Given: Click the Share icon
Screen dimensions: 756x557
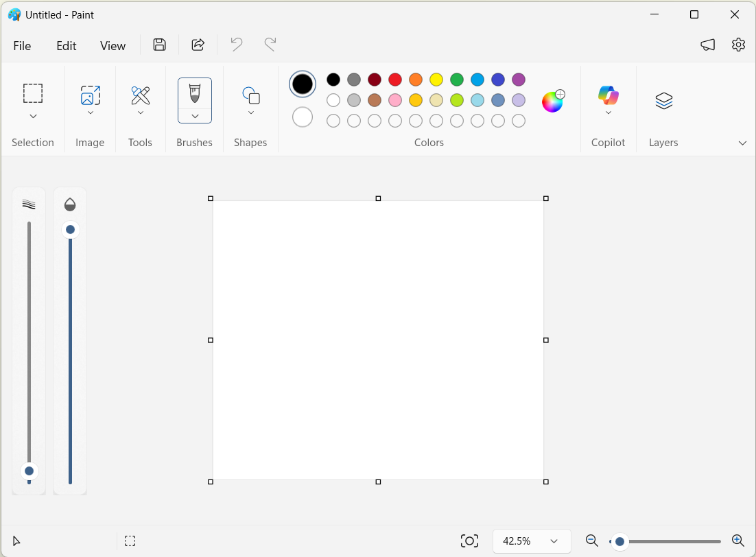Looking at the screenshot, I should click(198, 45).
